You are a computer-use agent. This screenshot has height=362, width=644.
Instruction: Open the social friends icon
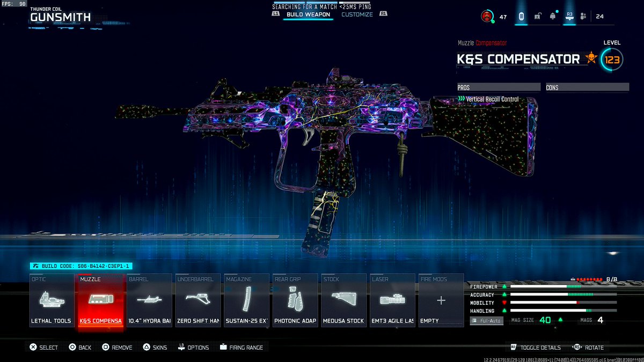tap(584, 17)
